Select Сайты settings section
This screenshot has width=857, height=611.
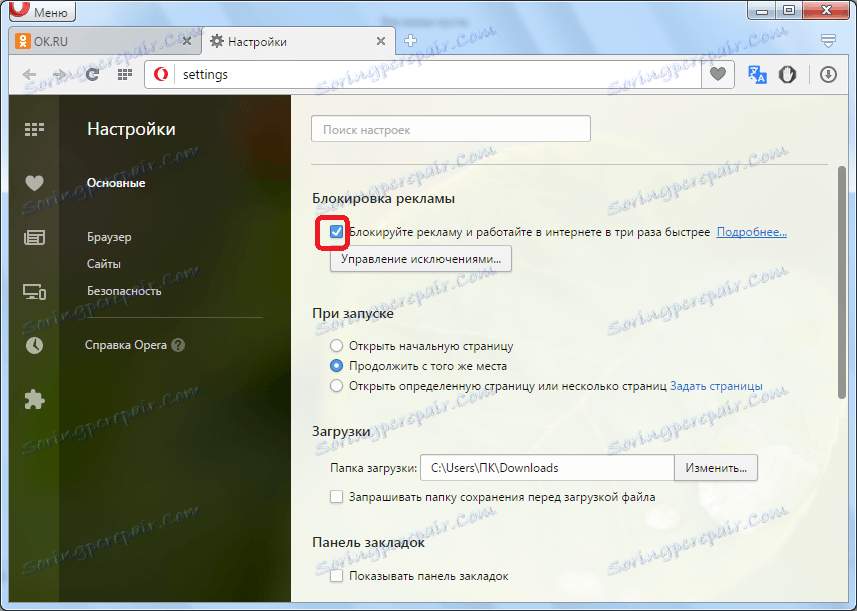(103, 264)
